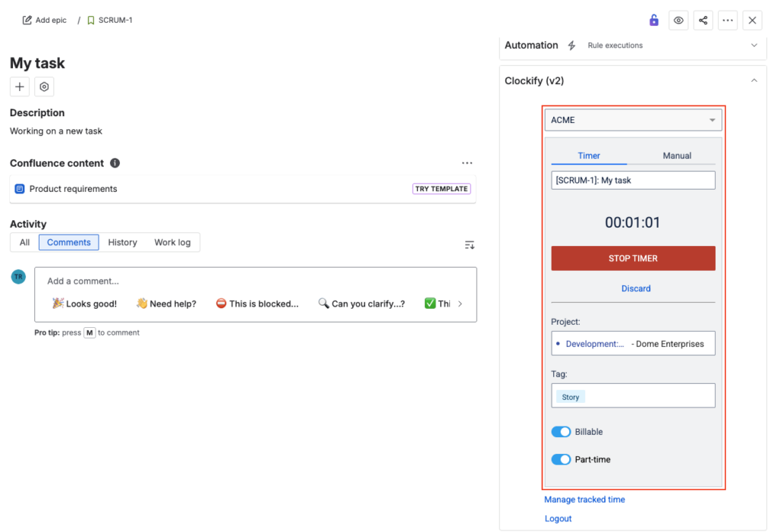Open the three-dot actions menu in header
The width and height of the screenshot is (777, 532).
tap(728, 20)
